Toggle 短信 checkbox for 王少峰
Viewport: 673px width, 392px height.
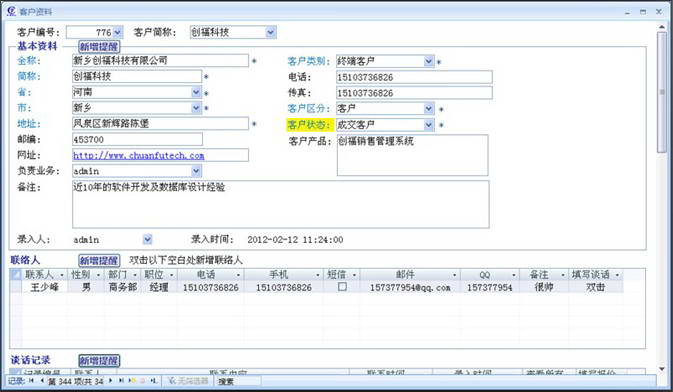click(x=342, y=287)
